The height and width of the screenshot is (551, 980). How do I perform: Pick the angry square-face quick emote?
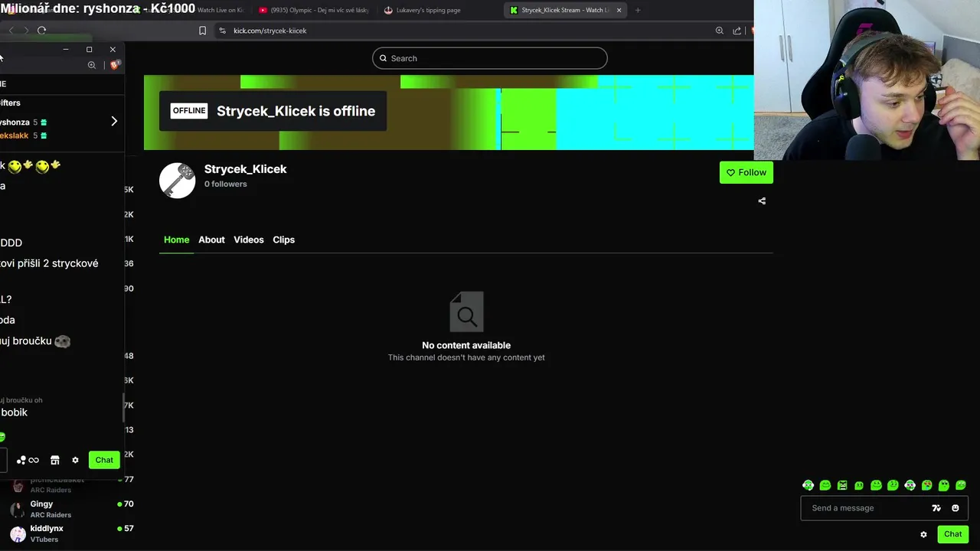point(842,485)
